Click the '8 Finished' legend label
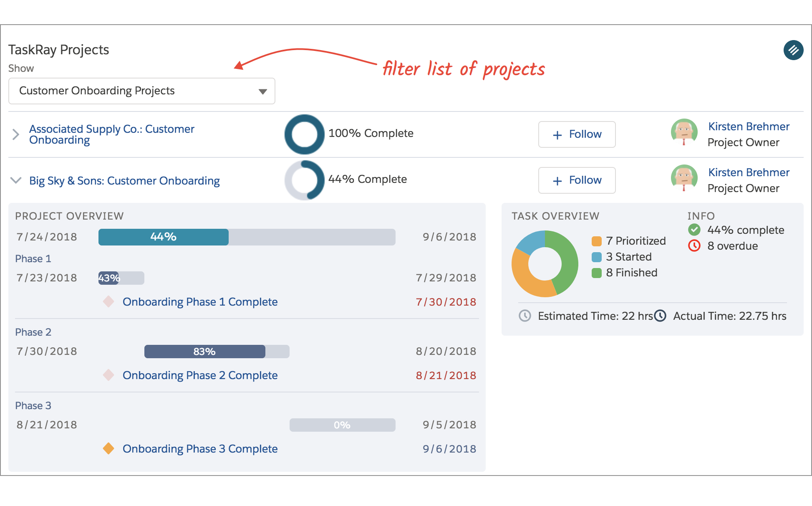 (x=631, y=273)
